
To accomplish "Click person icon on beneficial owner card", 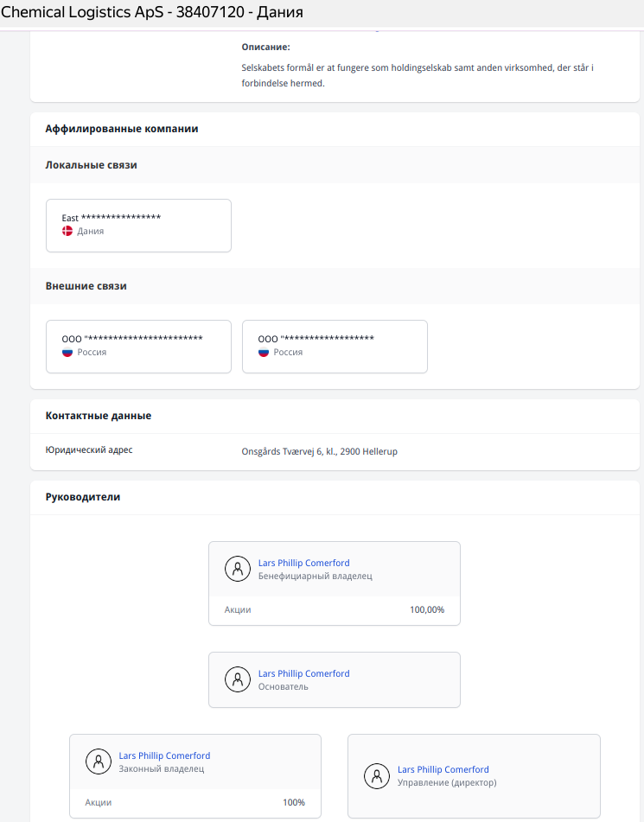I will coord(238,569).
